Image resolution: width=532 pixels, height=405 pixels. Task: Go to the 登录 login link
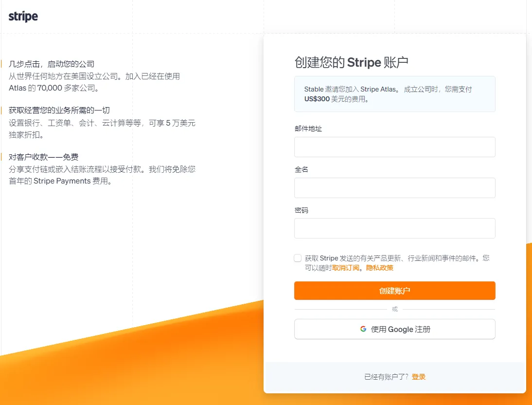tap(418, 377)
